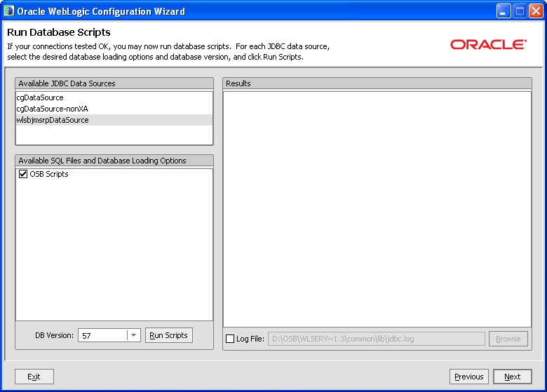The width and height of the screenshot is (547, 392).
Task: Proceed with the Next button
Action: [x=513, y=377]
